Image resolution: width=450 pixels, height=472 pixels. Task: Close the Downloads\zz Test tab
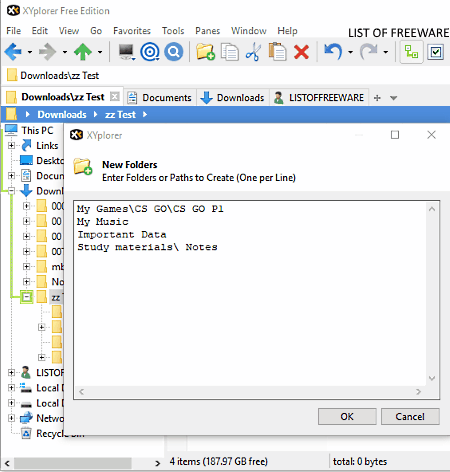click(114, 97)
